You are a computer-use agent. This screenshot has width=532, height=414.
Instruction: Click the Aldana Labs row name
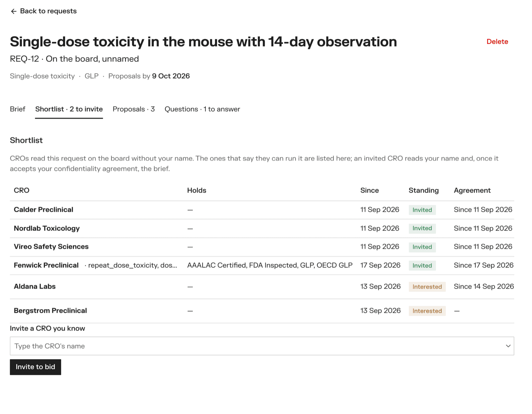coord(35,287)
